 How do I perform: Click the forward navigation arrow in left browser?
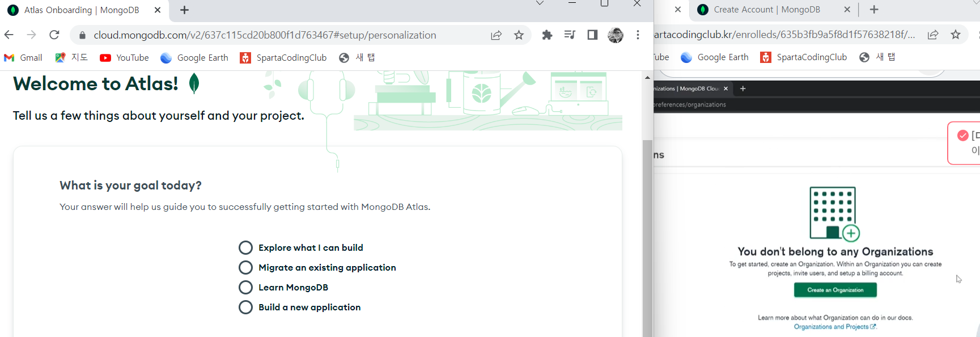(31, 35)
